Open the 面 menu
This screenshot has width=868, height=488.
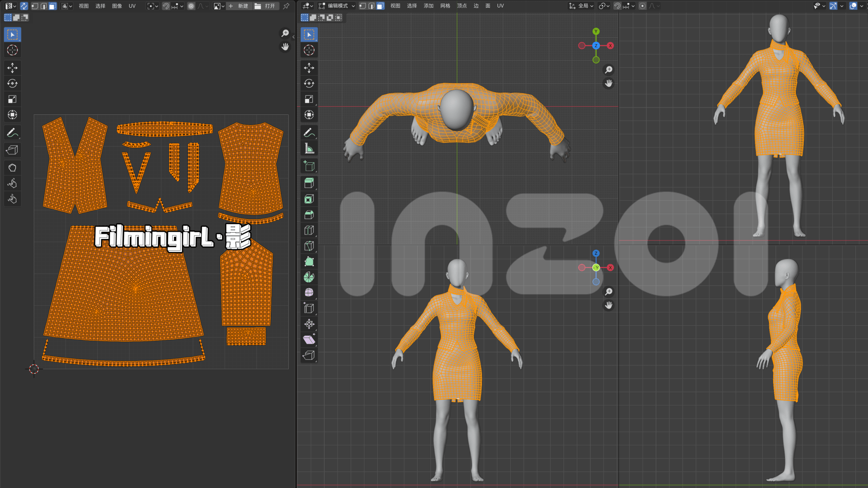pos(488,6)
